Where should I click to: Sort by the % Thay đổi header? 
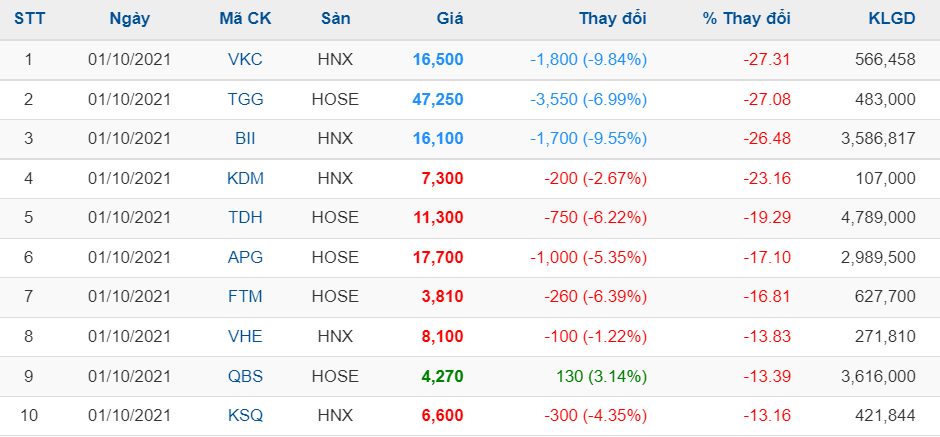coord(745,19)
